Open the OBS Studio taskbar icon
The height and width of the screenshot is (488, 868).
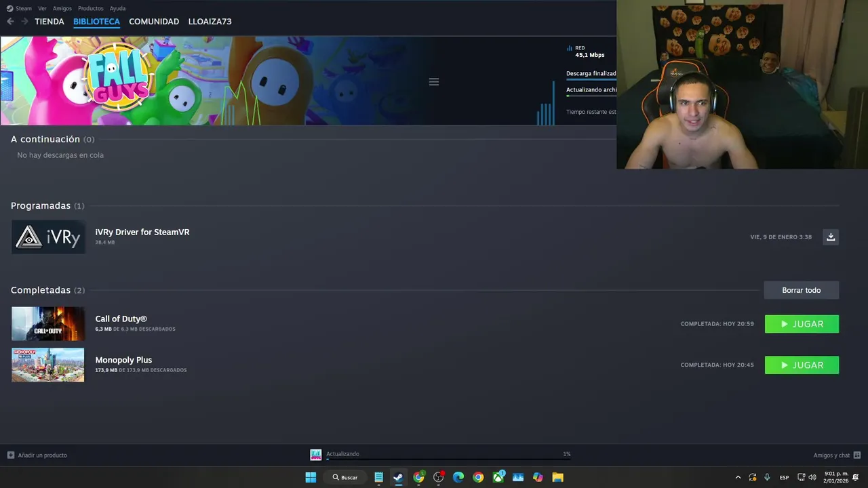coord(439,477)
